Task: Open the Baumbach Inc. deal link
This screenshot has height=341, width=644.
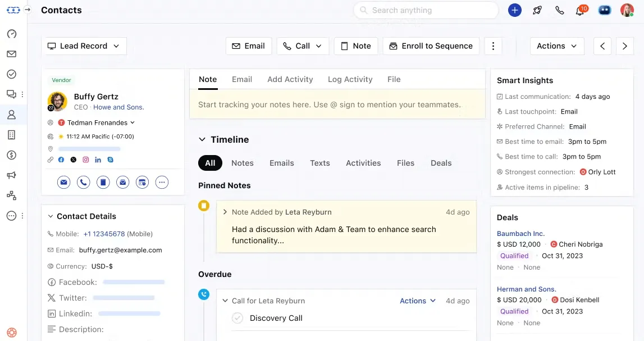Action: [x=521, y=233]
